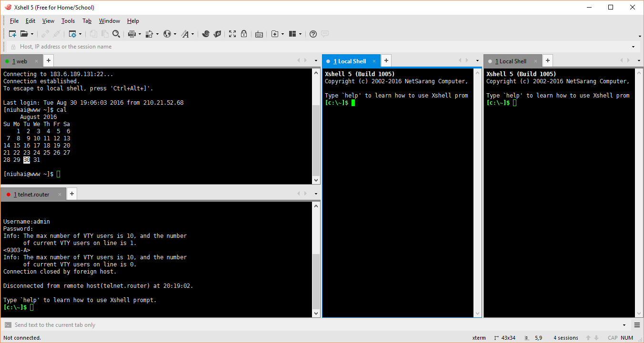Open Help with the question mark icon

click(313, 34)
